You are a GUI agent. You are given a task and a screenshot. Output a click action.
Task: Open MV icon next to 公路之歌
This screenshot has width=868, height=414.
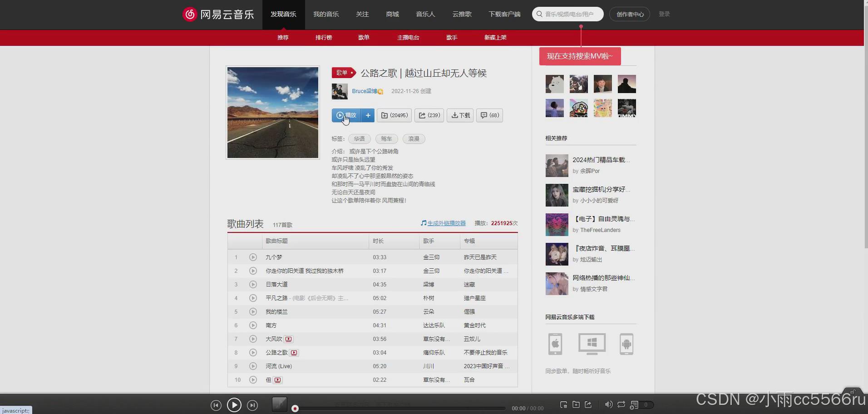tap(294, 353)
